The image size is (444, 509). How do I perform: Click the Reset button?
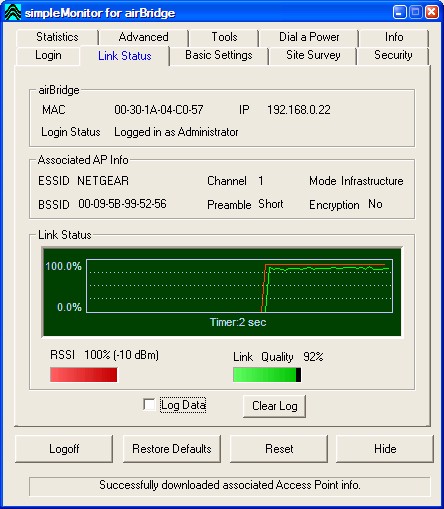pos(279,449)
